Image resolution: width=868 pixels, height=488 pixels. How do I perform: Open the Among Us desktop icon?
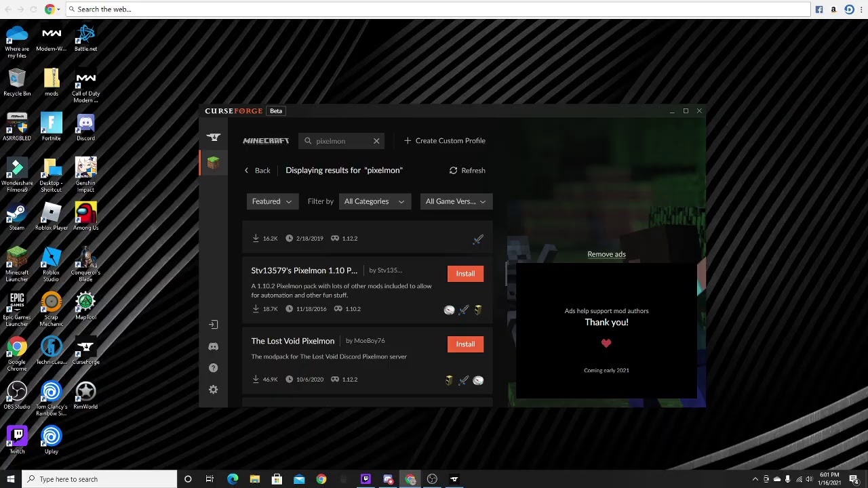tap(85, 217)
